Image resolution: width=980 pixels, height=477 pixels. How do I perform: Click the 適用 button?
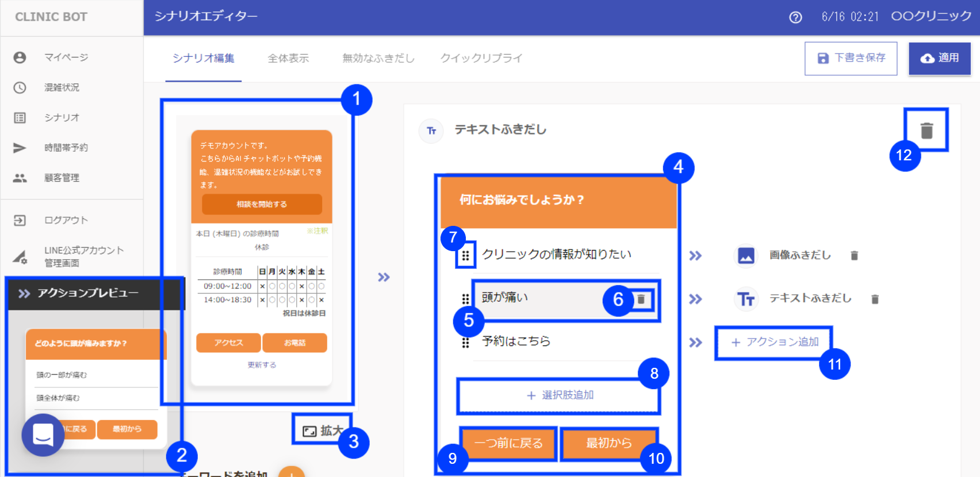pos(940,58)
